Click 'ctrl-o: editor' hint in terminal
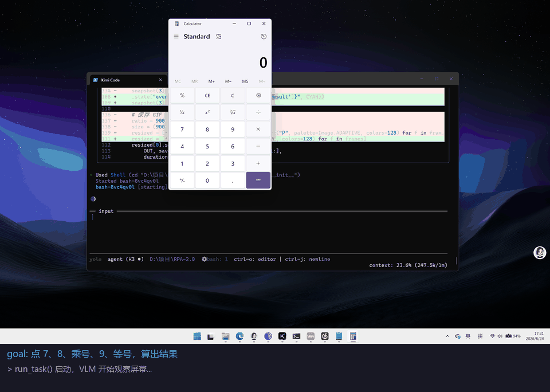Viewport: 550px width, 392px height. coord(255,260)
